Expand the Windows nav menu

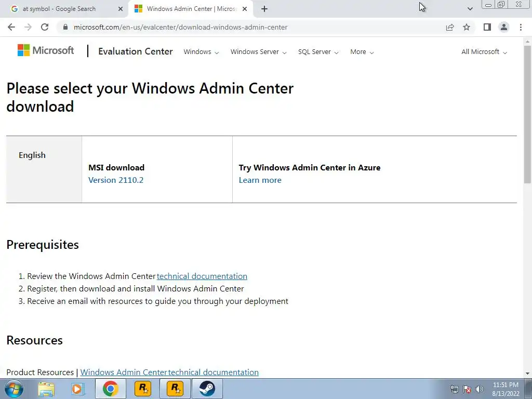tap(201, 52)
